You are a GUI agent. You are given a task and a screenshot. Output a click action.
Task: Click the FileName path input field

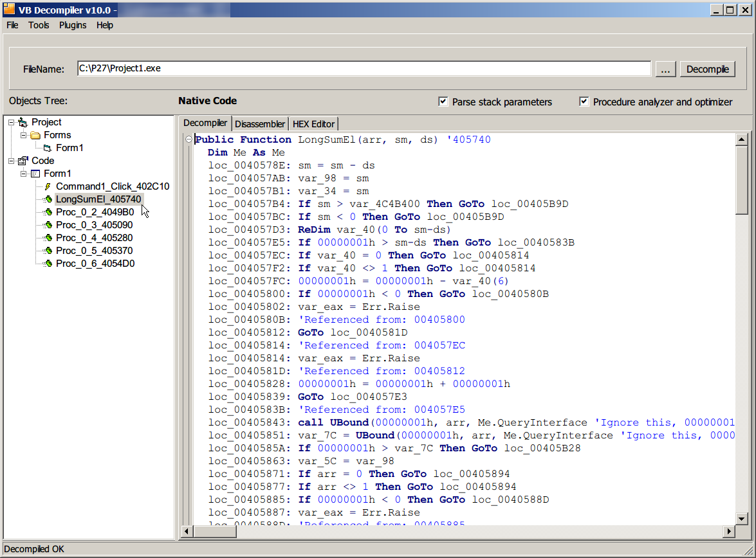coord(364,69)
